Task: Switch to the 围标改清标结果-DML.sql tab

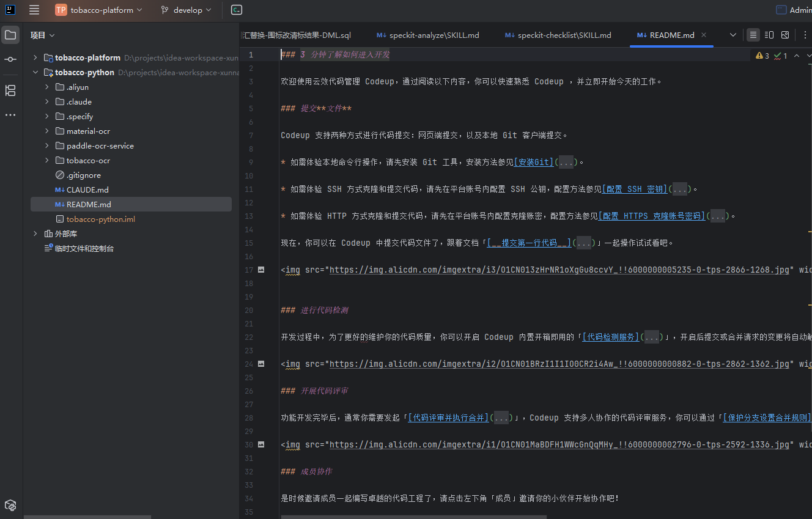Action: point(297,35)
